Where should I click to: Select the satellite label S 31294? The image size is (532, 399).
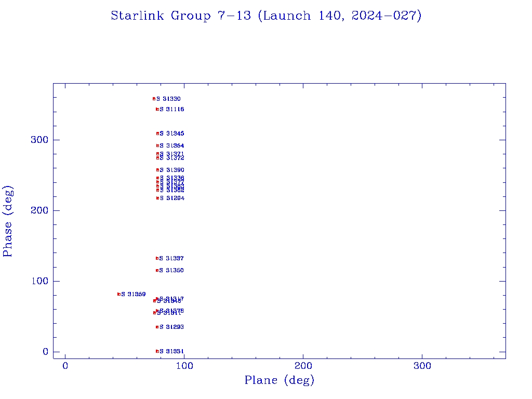click(172, 198)
